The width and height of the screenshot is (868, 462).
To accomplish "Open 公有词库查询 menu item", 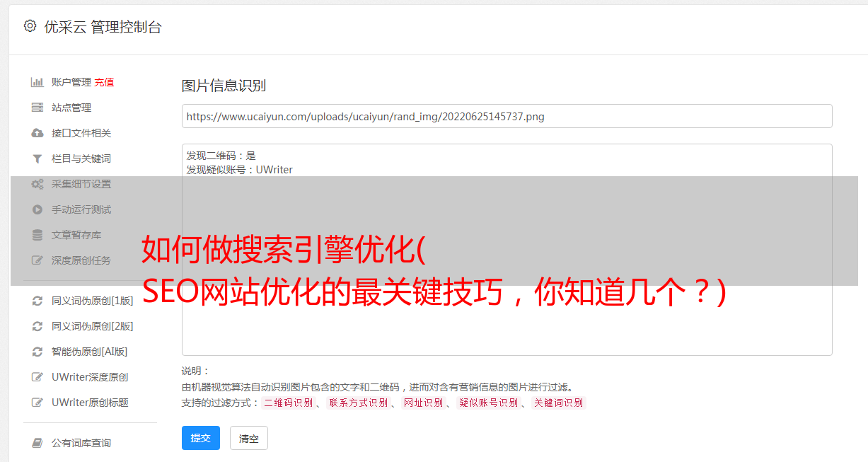I will click(81, 443).
